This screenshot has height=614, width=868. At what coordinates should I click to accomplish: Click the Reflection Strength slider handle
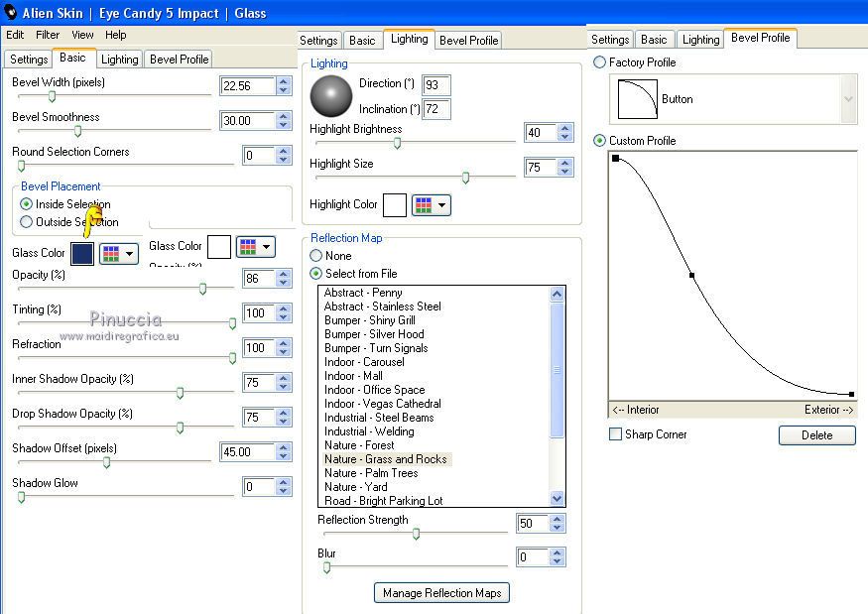click(x=417, y=534)
